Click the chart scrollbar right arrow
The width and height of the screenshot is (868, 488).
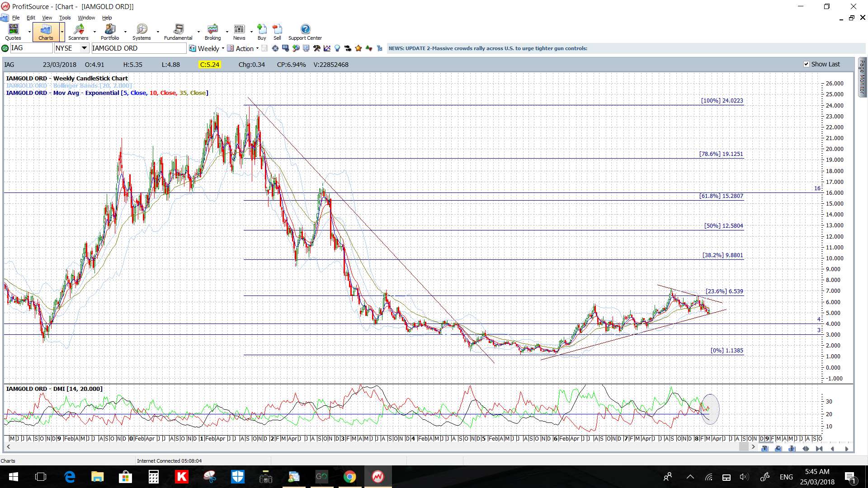point(753,447)
